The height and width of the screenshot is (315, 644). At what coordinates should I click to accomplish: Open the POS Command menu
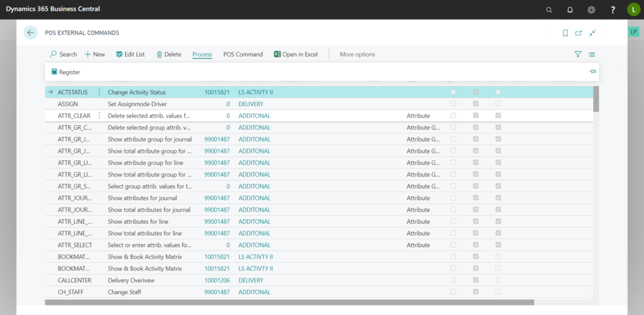(x=243, y=54)
